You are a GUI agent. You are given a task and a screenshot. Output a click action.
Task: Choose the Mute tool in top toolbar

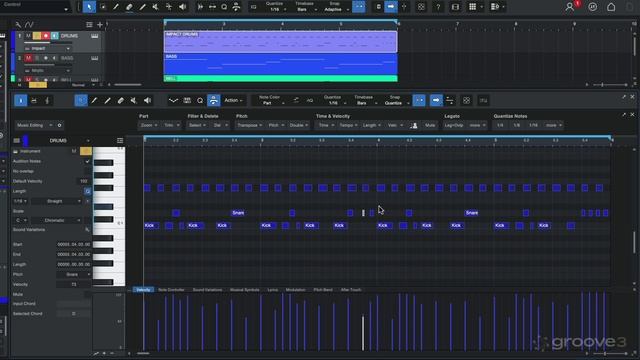(x=156, y=7)
